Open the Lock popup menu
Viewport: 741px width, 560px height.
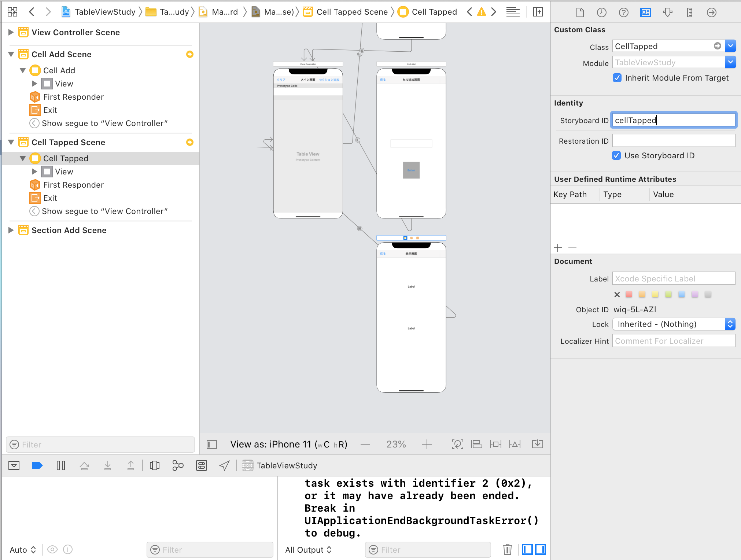tap(674, 324)
